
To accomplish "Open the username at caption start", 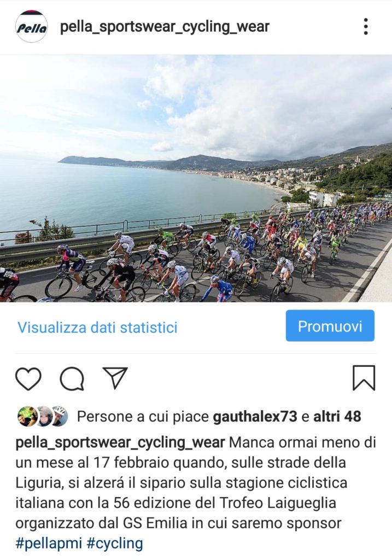I will tap(120, 443).
